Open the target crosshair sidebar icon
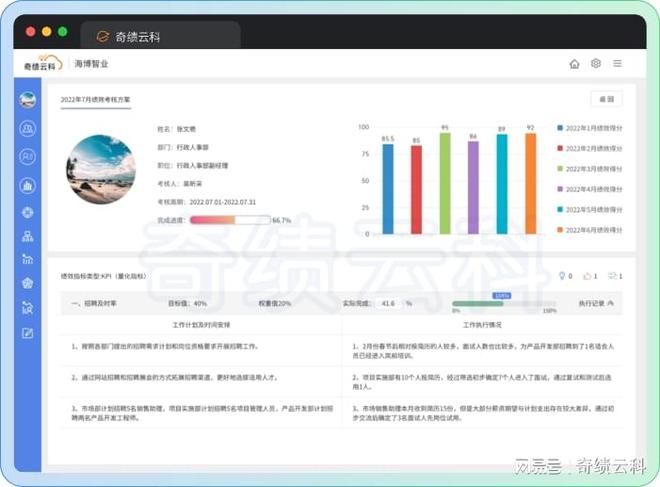The image size is (660, 487). click(28, 213)
